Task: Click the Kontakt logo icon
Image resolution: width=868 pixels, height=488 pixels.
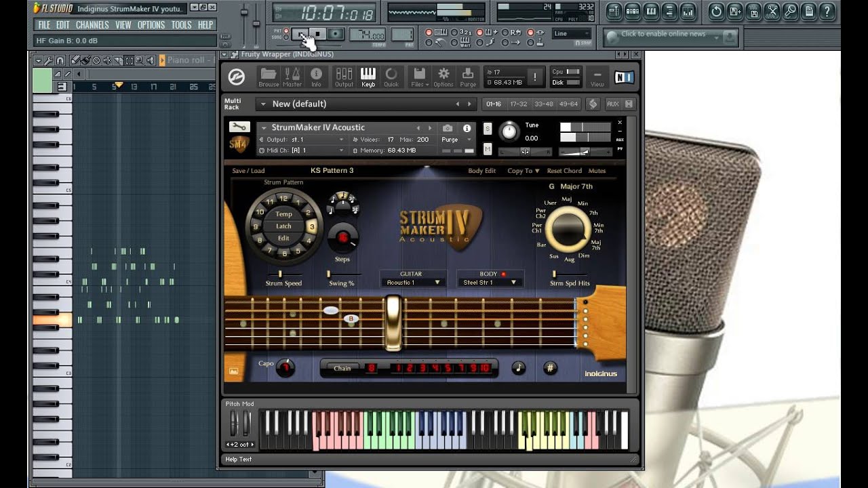Action: coord(237,77)
